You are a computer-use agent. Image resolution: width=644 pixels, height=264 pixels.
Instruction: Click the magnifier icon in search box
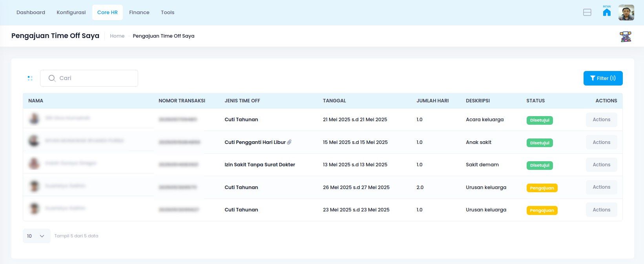[52, 78]
